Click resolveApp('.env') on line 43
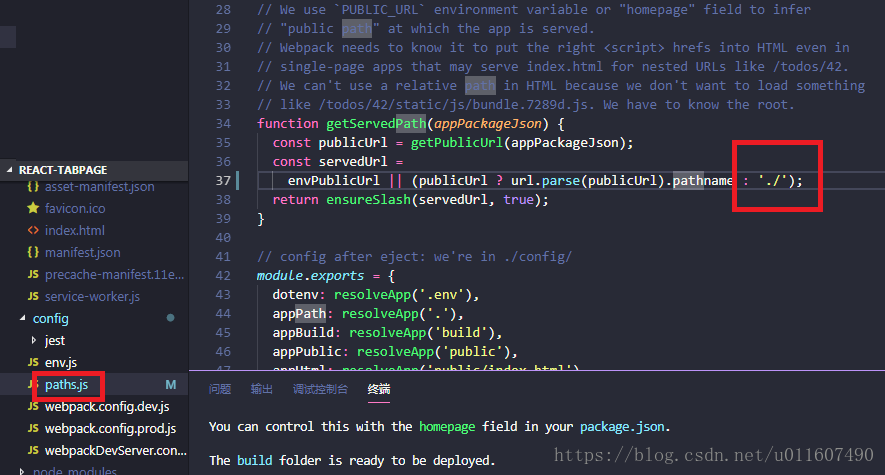Viewport: 885px width, 475px height. [403, 295]
